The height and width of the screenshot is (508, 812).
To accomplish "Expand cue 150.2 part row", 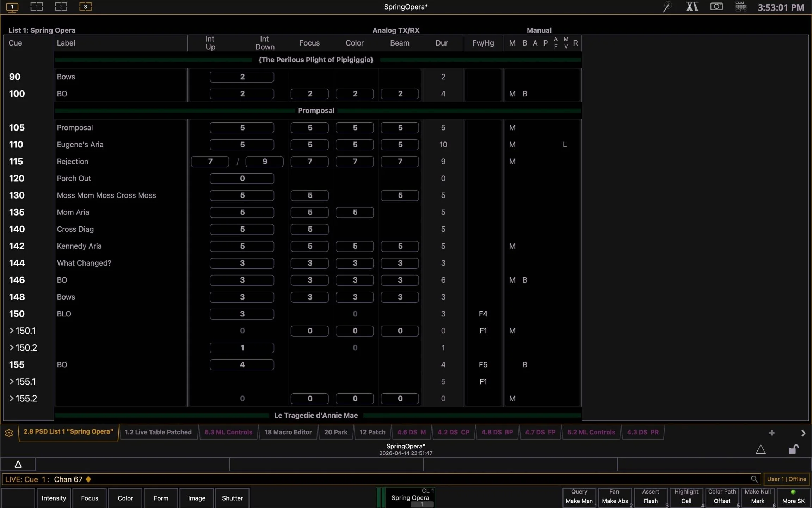I will (x=12, y=347).
